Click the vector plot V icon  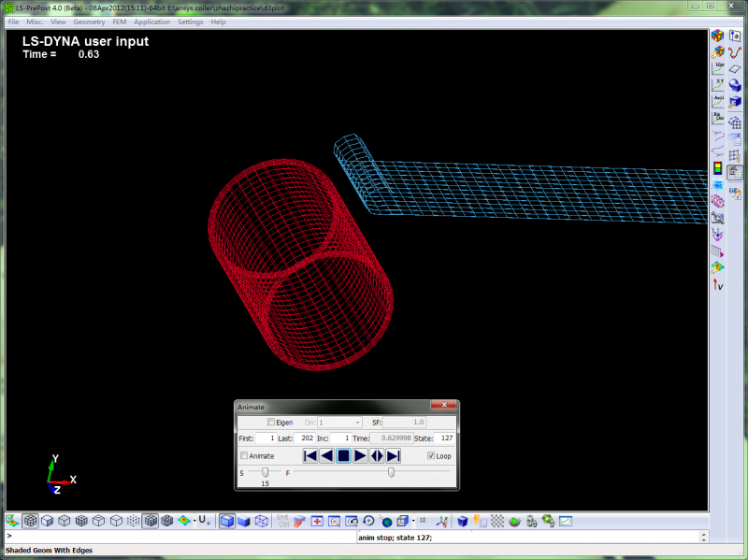[x=718, y=284]
